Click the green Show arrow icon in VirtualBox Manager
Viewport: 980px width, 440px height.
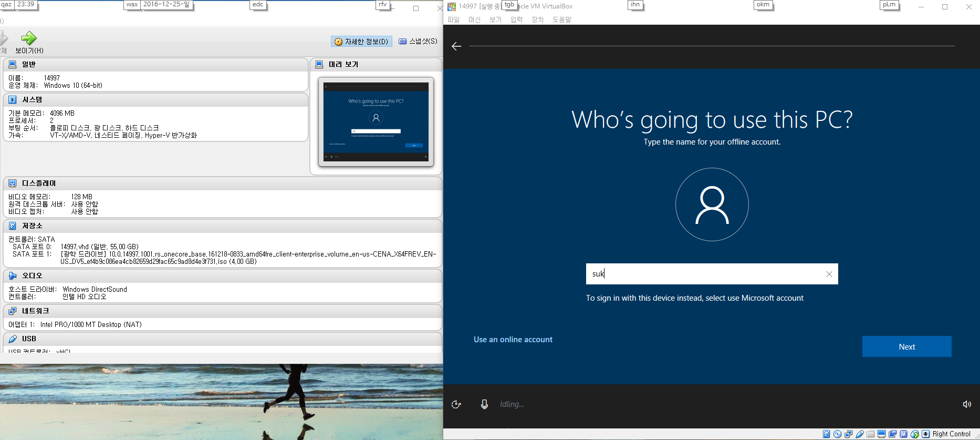click(29, 38)
